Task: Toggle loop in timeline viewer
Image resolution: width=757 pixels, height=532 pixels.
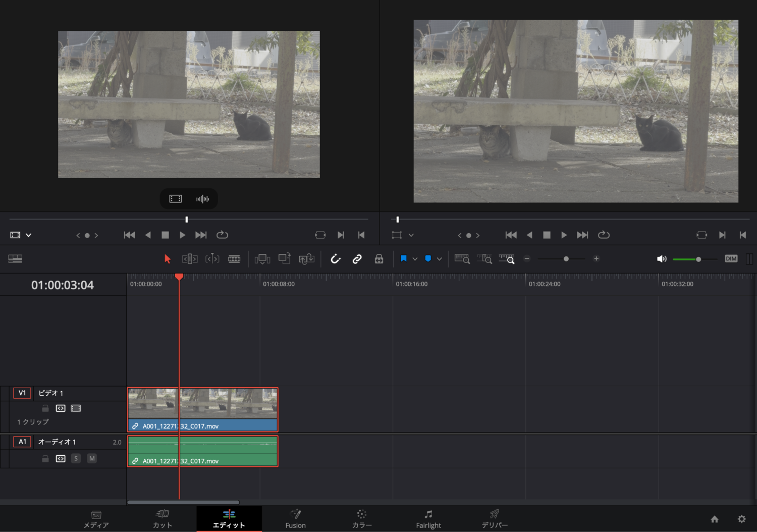Action: point(604,235)
